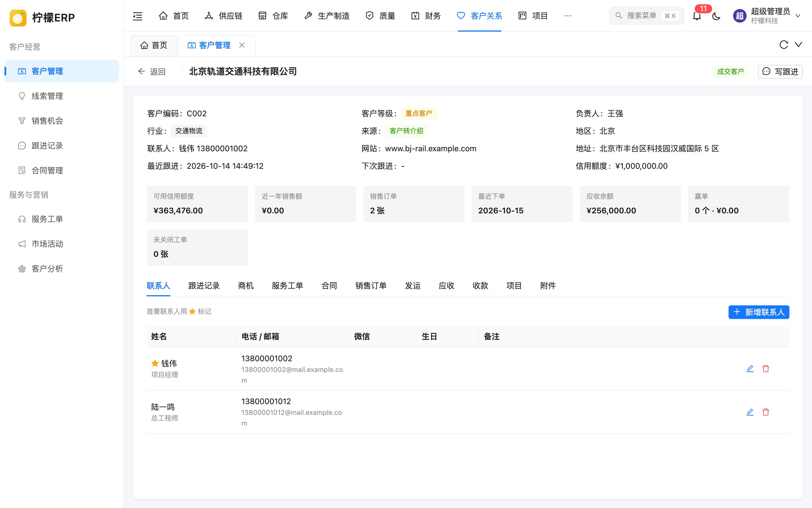Go to 质量 top menu
The image size is (812, 508).
(380, 16)
